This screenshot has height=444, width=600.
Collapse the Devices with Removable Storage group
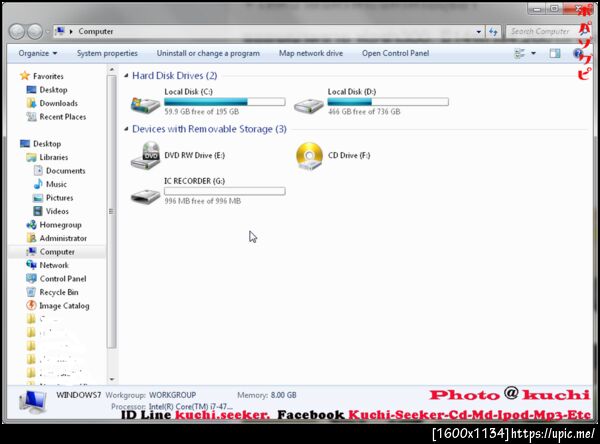pos(126,129)
